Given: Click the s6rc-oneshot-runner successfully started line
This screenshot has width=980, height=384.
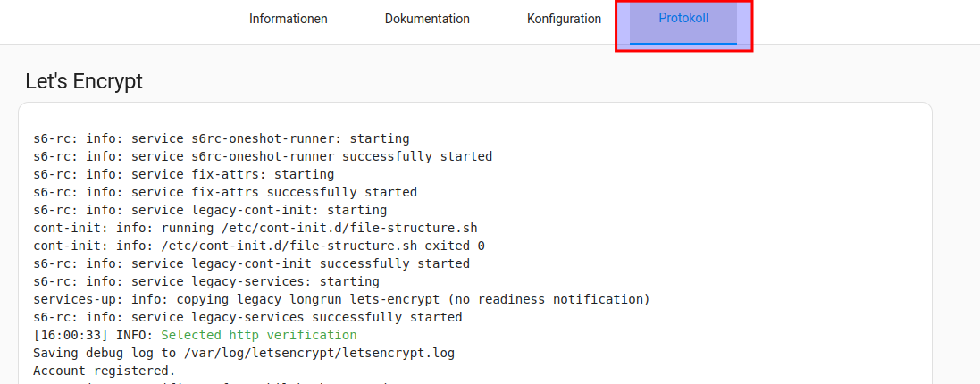Looking at the screenshot, I should [263, 156].
